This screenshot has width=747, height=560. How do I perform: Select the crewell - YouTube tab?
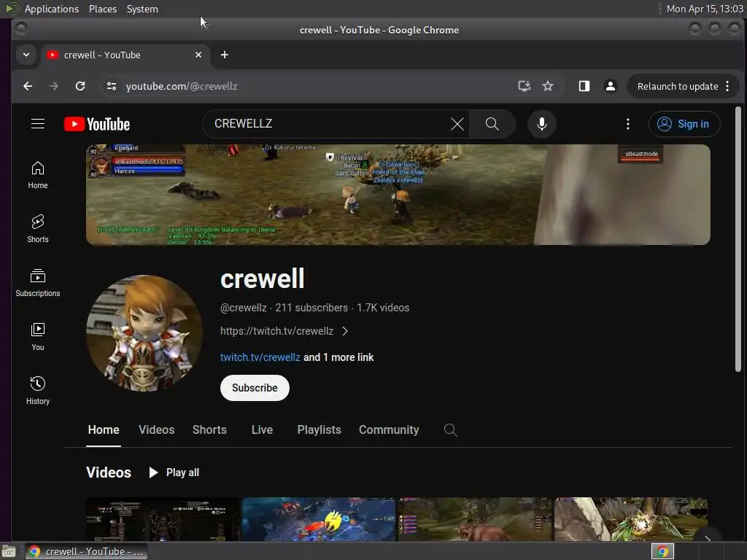(x=125, y=55)
